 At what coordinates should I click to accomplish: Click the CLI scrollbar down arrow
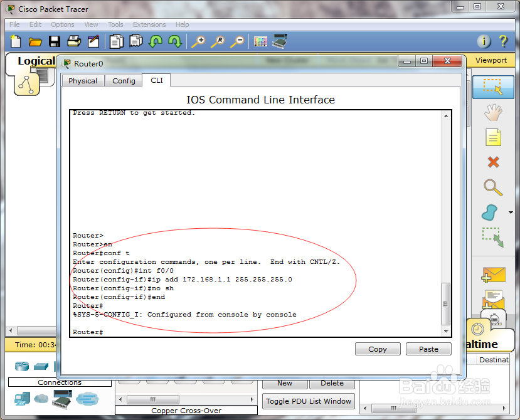click(446, 332)
